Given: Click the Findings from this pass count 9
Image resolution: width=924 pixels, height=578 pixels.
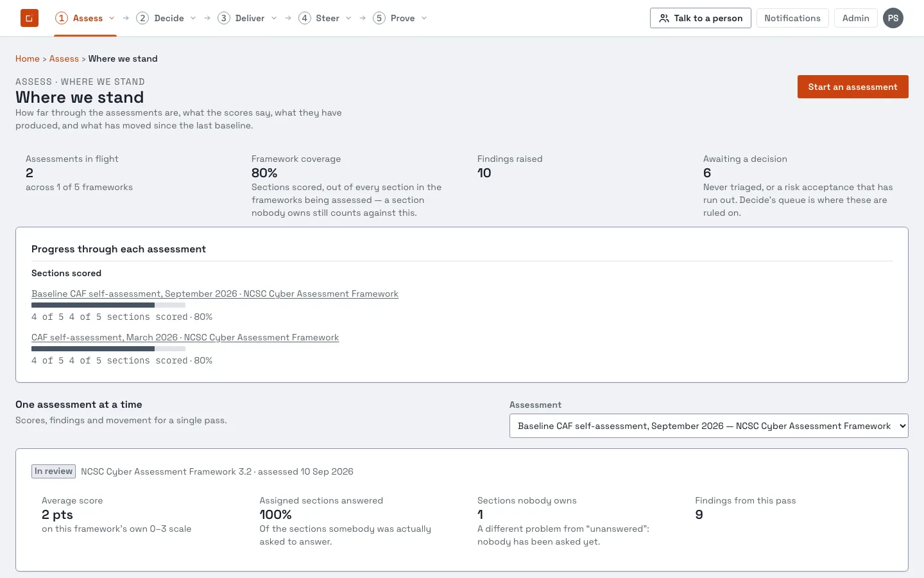Looking at the screenshot, I should (699, 514).
